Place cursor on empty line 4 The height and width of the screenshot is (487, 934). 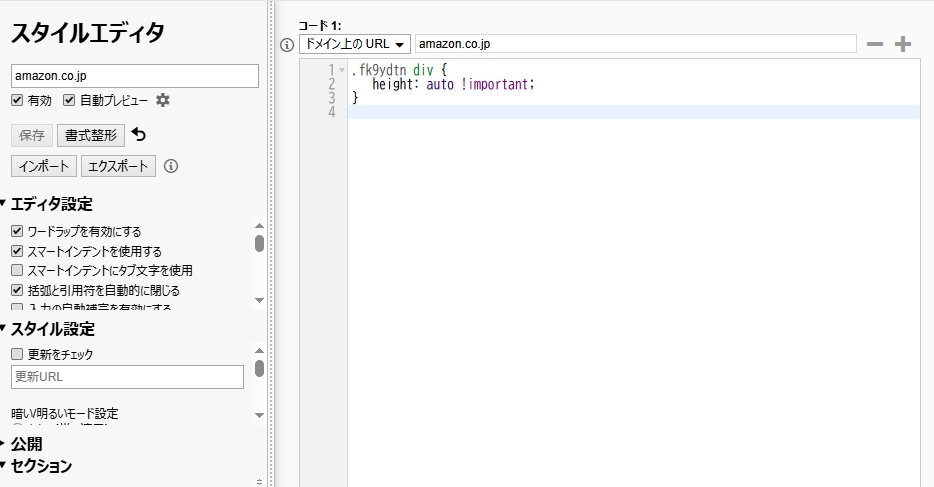634,112
